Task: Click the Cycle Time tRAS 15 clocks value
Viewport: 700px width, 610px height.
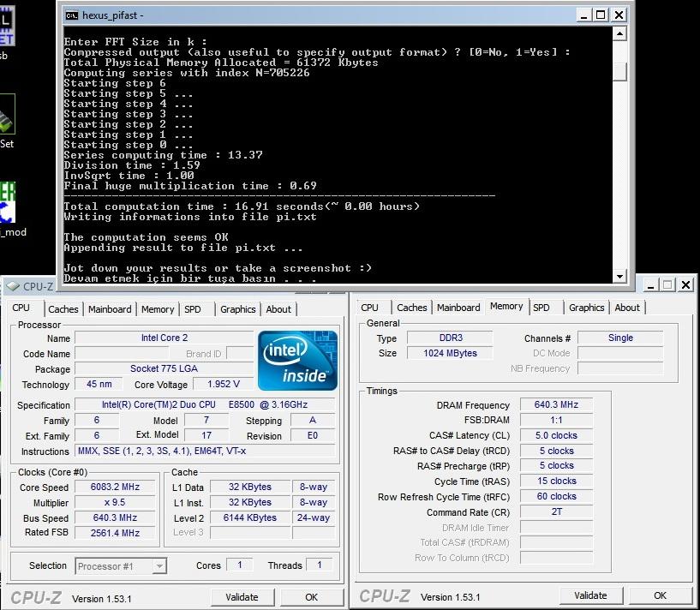Action: point(556,481)
